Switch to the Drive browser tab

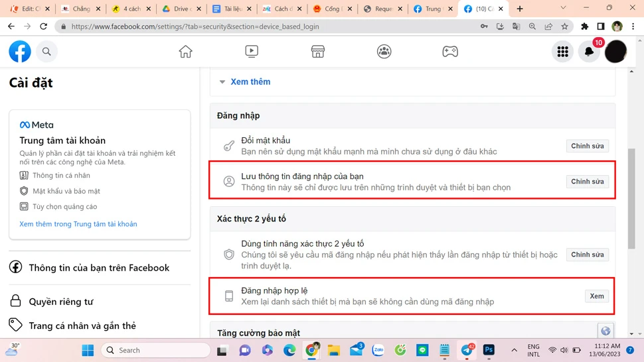(181, 9)
